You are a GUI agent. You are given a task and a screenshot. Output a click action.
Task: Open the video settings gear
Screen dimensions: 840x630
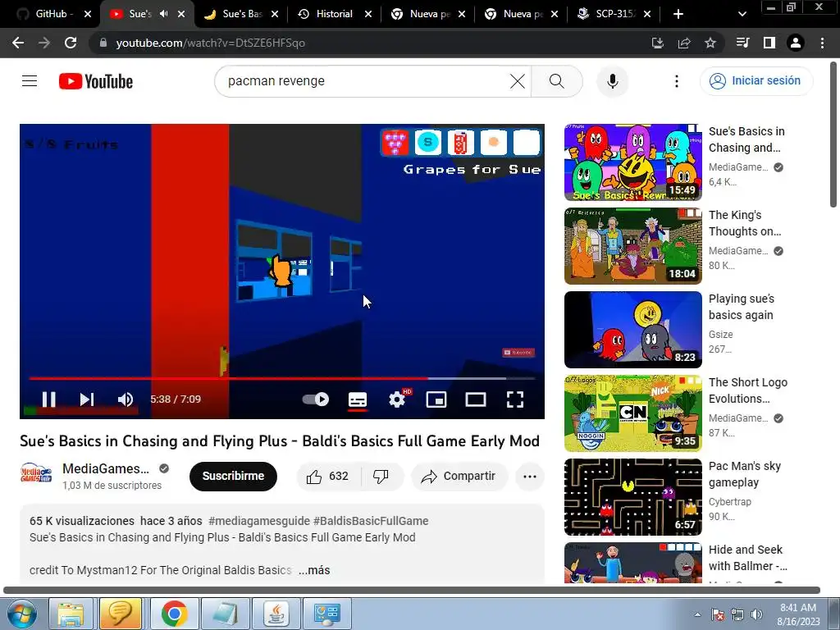click(x=397, y=399)
